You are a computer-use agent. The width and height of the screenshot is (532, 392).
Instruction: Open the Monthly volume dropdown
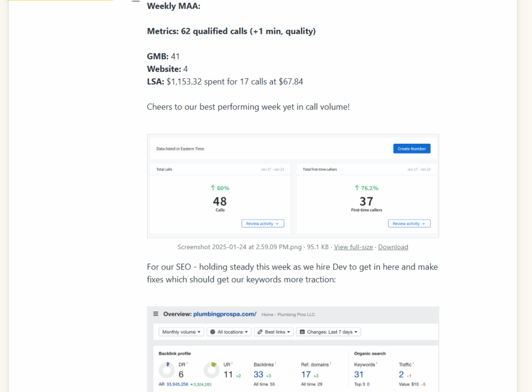coord(181,332)
